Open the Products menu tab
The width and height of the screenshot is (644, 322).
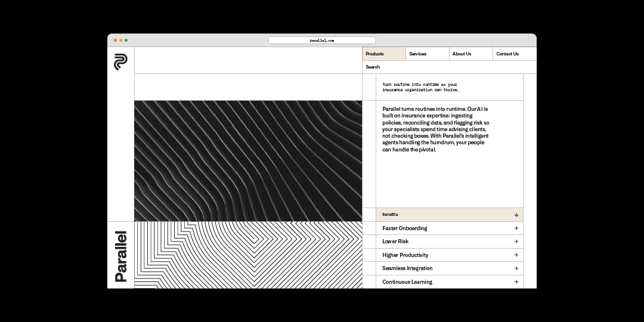[x=384, y=54]
